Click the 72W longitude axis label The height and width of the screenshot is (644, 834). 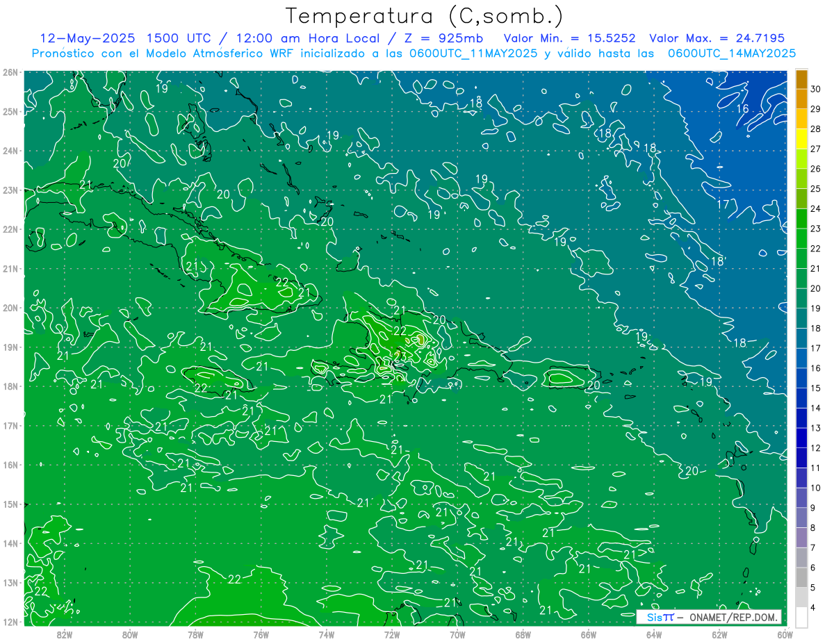[x=392, y=634]
